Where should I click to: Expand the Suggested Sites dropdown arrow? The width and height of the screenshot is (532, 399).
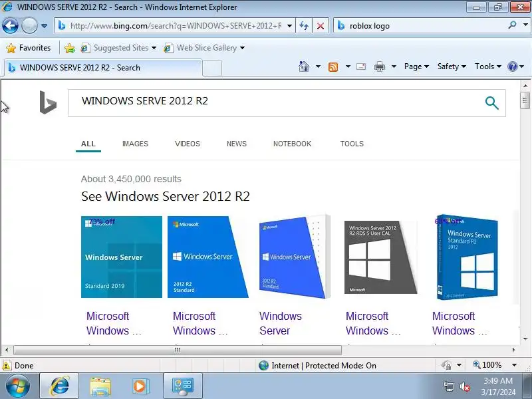[154, 48]
